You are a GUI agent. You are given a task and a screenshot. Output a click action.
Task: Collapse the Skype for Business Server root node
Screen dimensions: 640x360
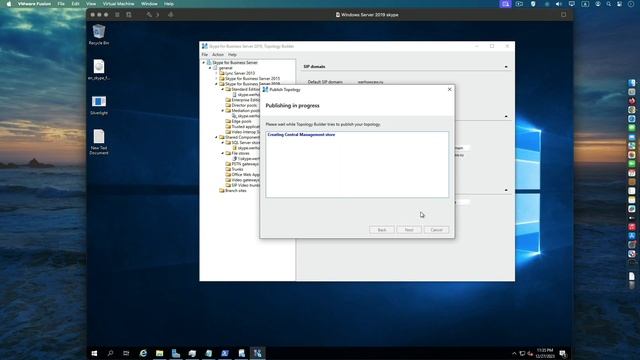tap(204, 62)
